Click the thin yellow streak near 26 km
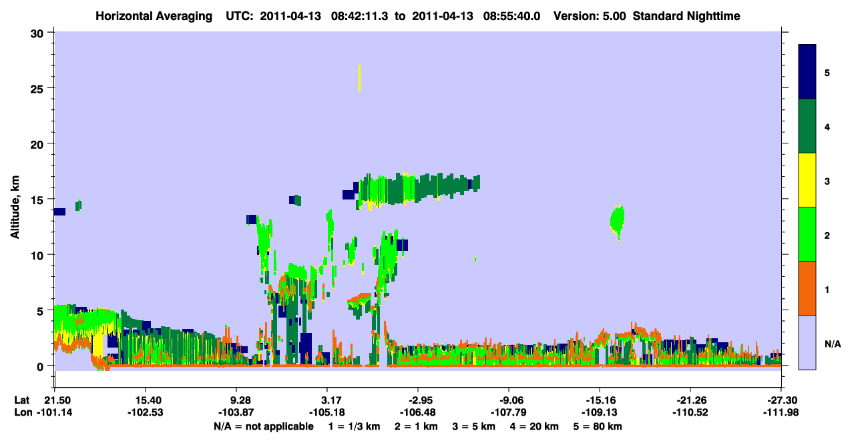Screen dimensions: 868x445 pos(360,78)
